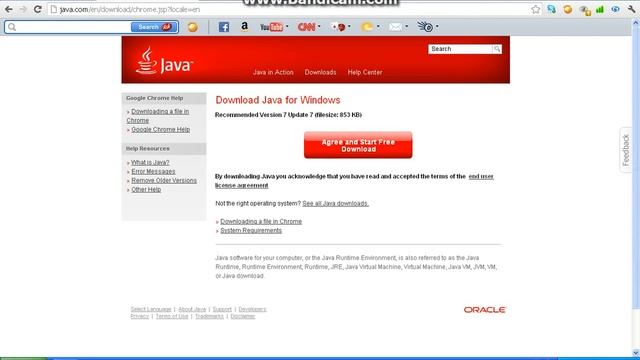Open Downloads menu item

(x=320, y=72)
